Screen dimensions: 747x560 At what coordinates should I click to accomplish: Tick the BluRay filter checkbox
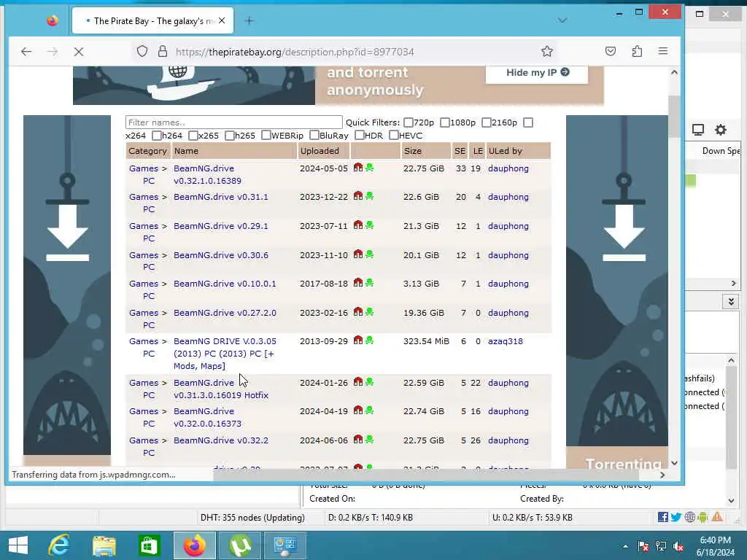click(314, 135)
